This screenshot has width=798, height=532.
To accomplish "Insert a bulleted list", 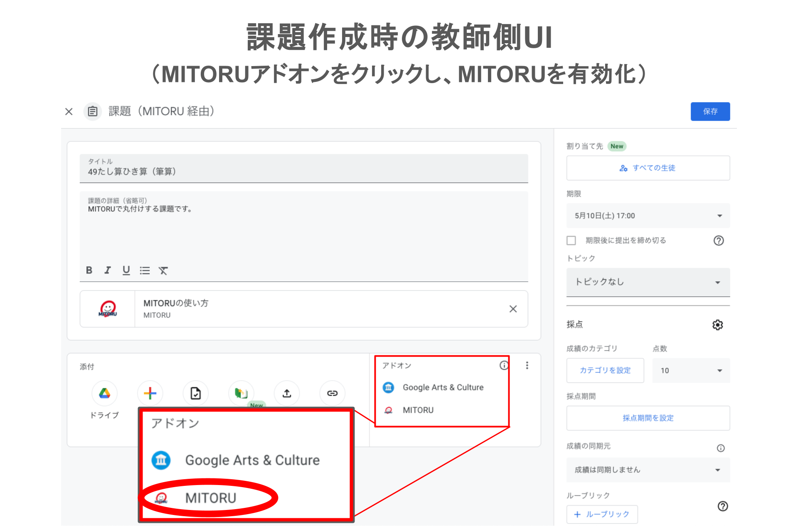I will coord(145,271).
